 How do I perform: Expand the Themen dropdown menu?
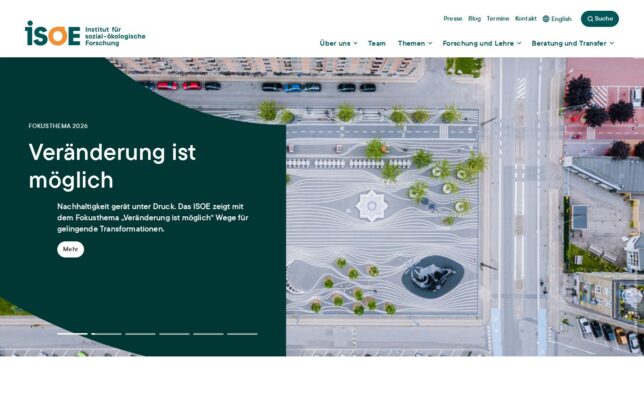[x=415, y=43]
